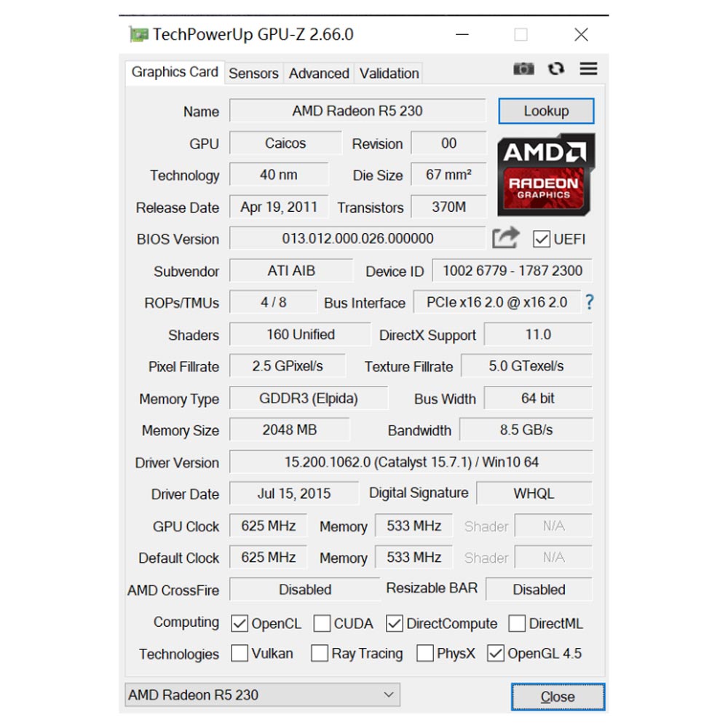Click the Device ID value field
The image size is (728, 728).
point(512,270)
